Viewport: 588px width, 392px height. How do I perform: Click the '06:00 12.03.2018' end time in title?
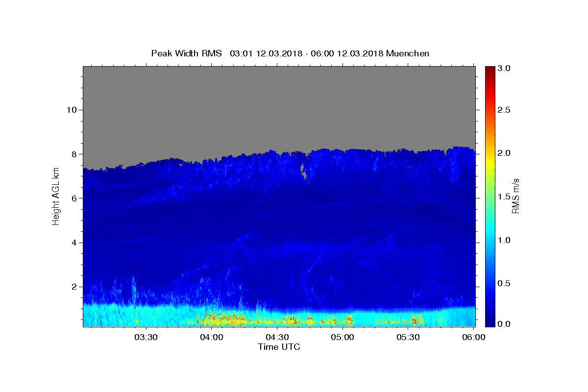point(346,53)
